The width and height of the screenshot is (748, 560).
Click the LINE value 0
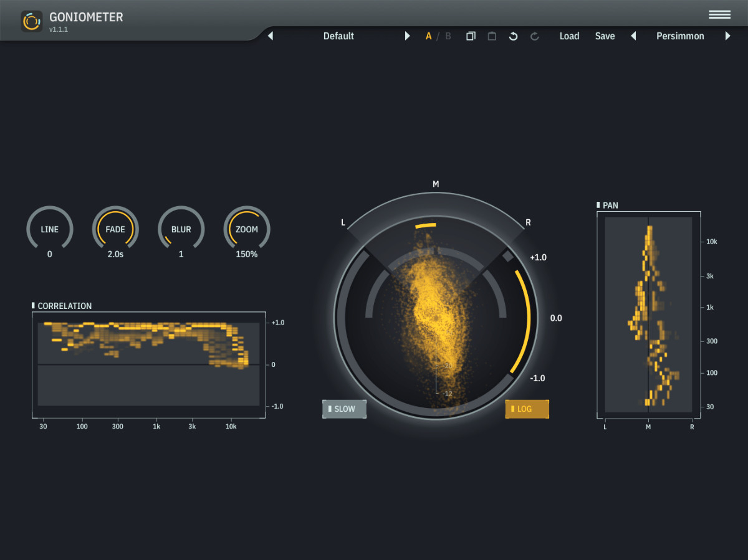tap(50, 254)
